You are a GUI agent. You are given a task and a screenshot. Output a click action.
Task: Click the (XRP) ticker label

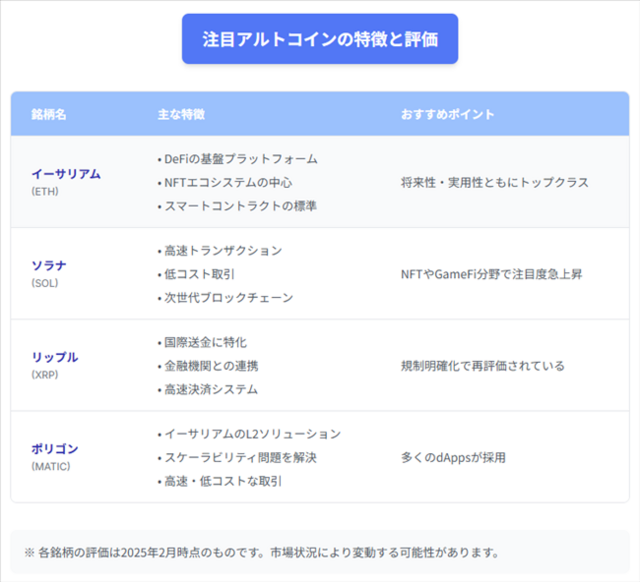tap(45, 375)
